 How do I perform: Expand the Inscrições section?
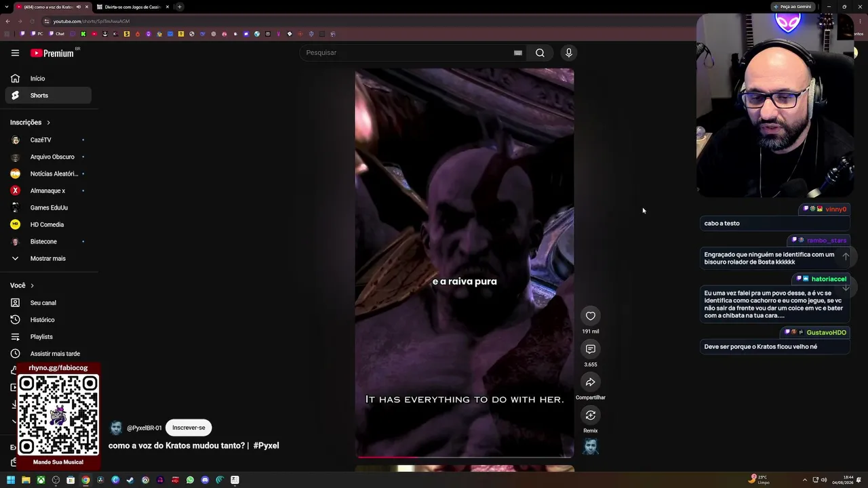coord(31,123)
